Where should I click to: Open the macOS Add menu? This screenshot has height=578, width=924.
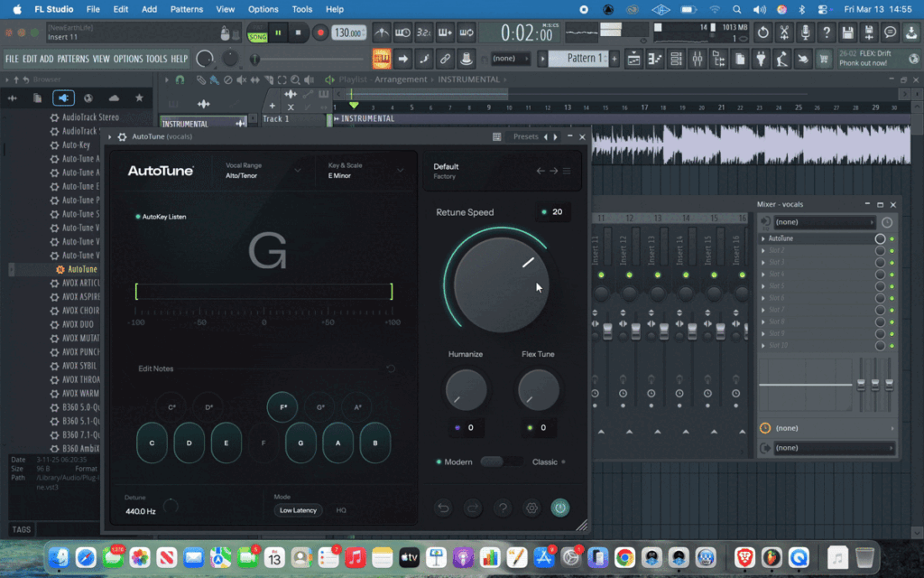click(149, 9)
